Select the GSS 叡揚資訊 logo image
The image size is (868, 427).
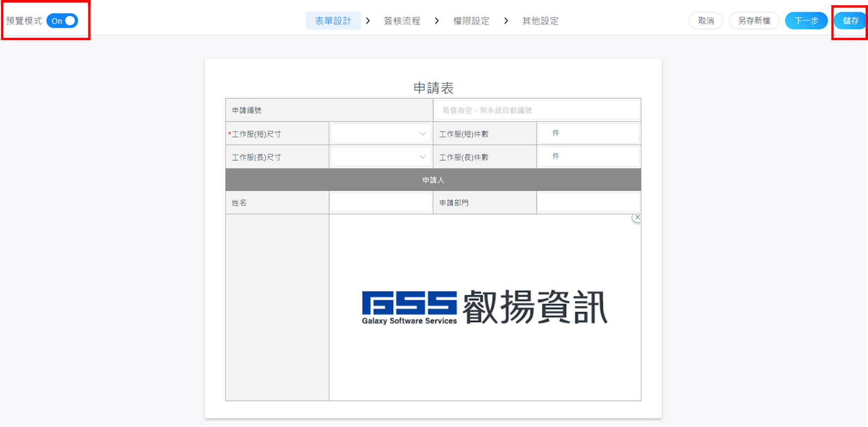485,307
